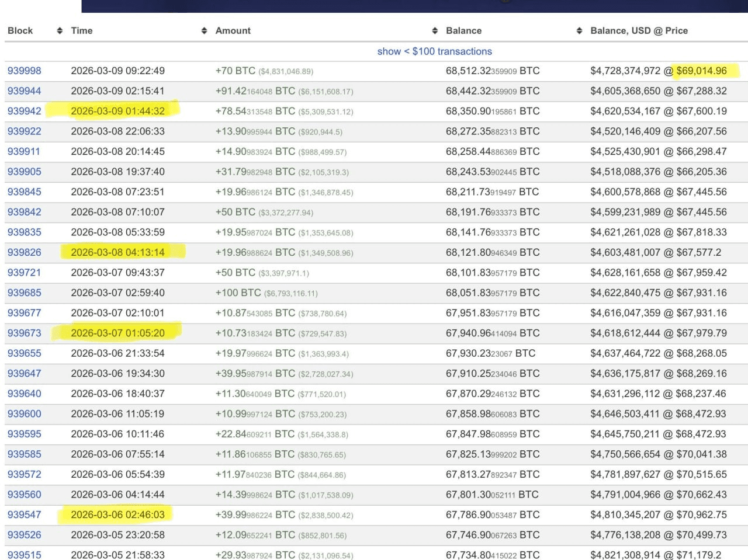Click the Time column header label
Image resolution: width=748 pixels, height=560 pixels.
(x=82, y=31)
